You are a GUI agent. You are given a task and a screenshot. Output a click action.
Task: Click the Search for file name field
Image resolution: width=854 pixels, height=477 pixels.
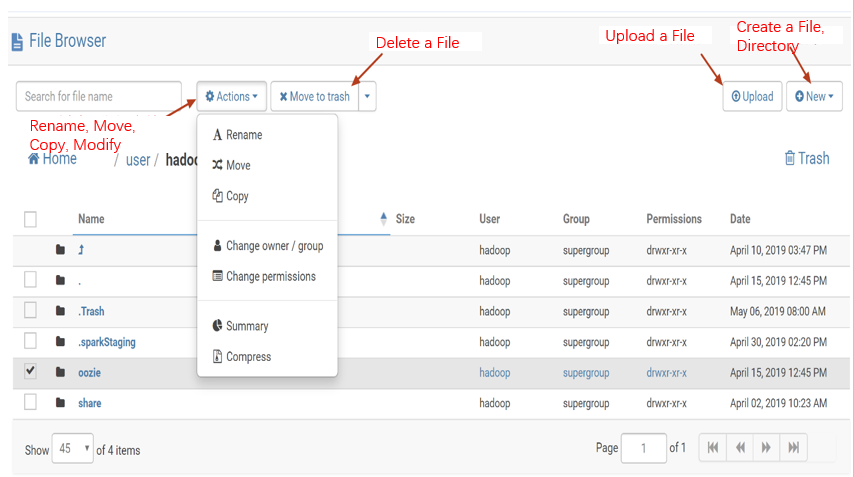[x=99, y=97]
